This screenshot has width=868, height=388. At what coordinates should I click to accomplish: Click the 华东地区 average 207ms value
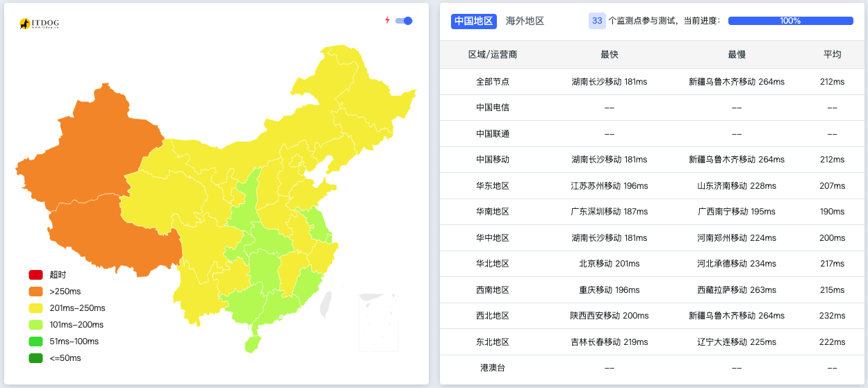click(x=833, y=186)
